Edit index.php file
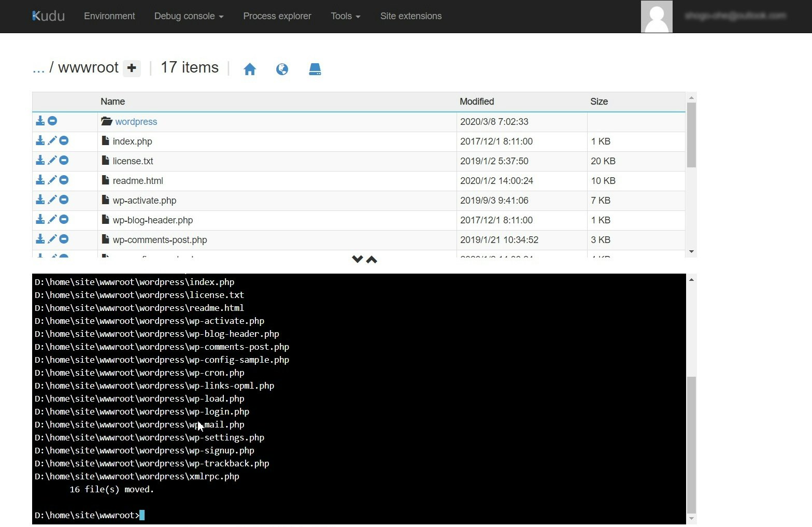The width and height of the screenshot is (812, 527). coord(52,140)
